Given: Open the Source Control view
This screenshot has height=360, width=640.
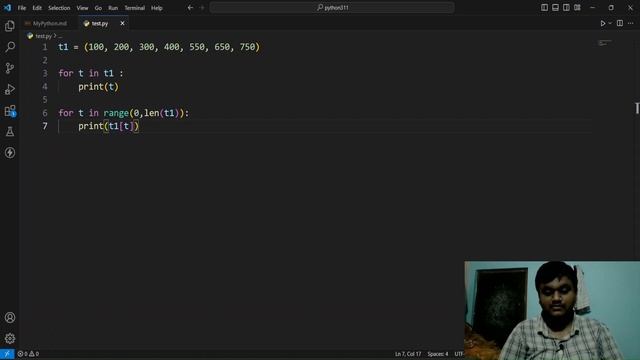Looking at the screenshot, I should (x=10, y=68).
